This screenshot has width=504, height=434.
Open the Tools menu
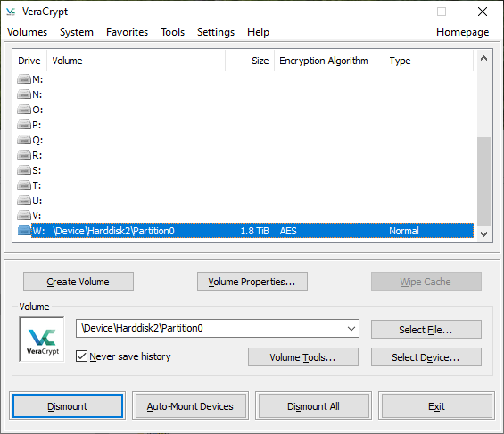[172, 32]
